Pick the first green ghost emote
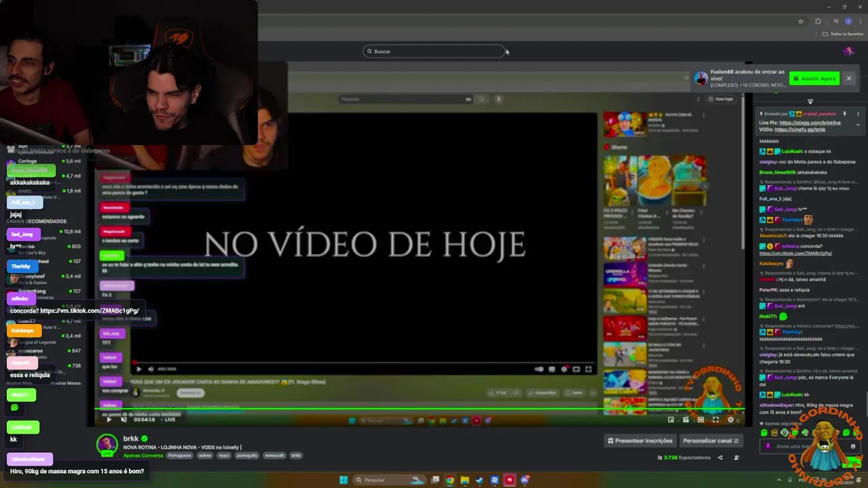The width and height of the screenshot is (868, 488). pyautogui.click(x=764, y=432)
